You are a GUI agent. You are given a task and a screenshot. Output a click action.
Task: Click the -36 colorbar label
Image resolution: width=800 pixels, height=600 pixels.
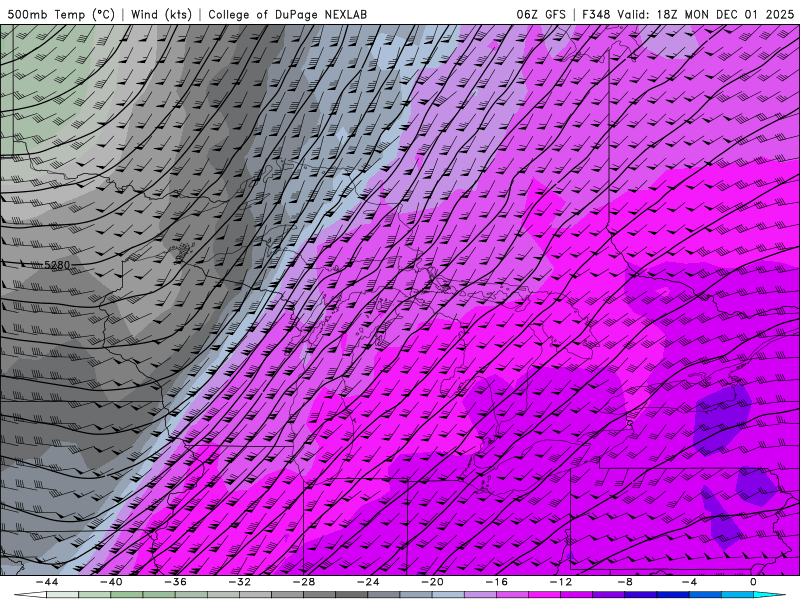click(x=175, y=582)
